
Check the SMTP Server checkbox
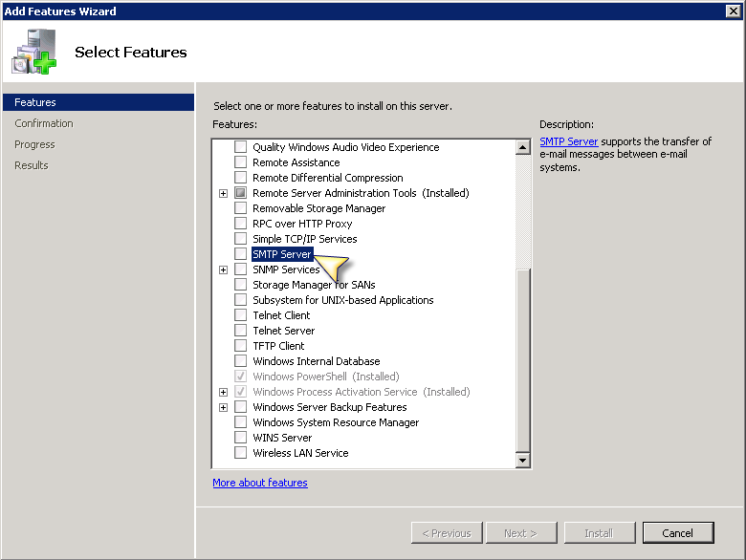pos(241,254)
